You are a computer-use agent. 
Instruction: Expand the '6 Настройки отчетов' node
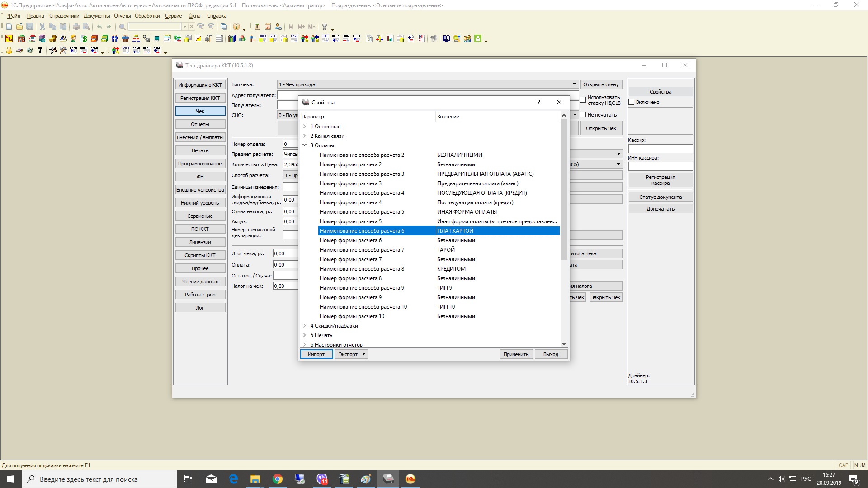(x=305, y=345)
